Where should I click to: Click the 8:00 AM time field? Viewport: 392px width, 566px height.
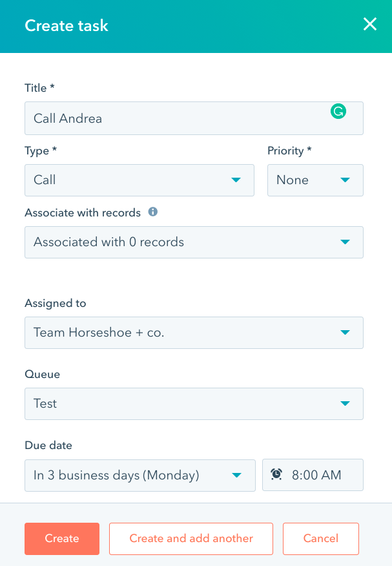click(316, 474)
